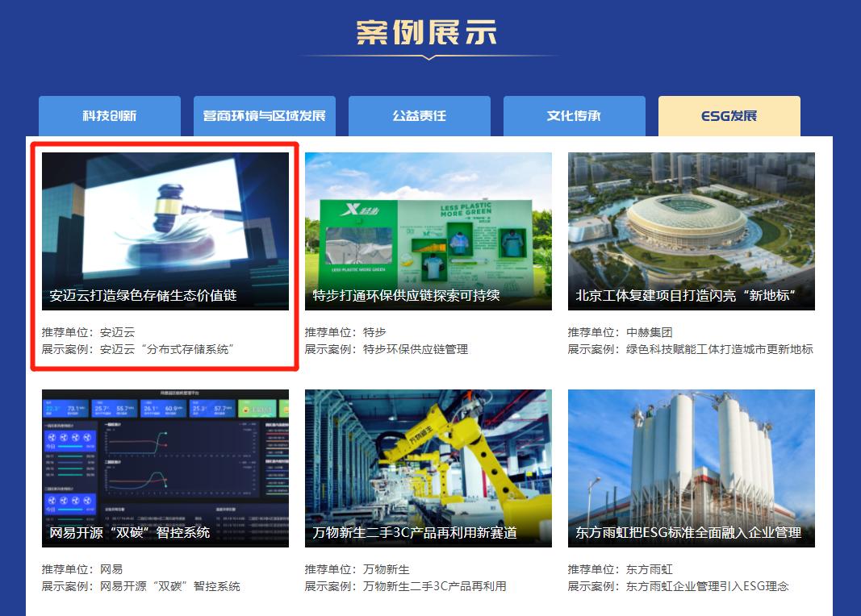Open the 万物新生 robot arm thumbnail

pyautogui.click(x=428, y=468)
